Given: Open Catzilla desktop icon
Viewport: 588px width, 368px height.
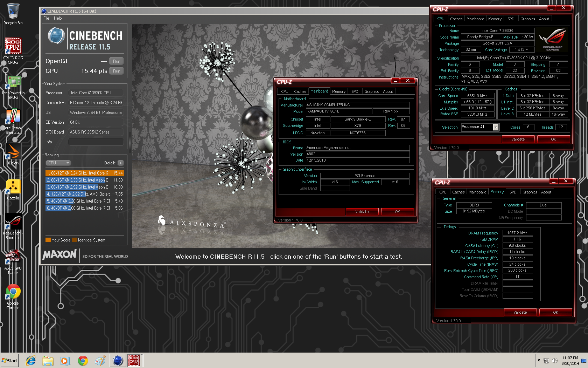Looking at the screenshot, I should [13, 190].
